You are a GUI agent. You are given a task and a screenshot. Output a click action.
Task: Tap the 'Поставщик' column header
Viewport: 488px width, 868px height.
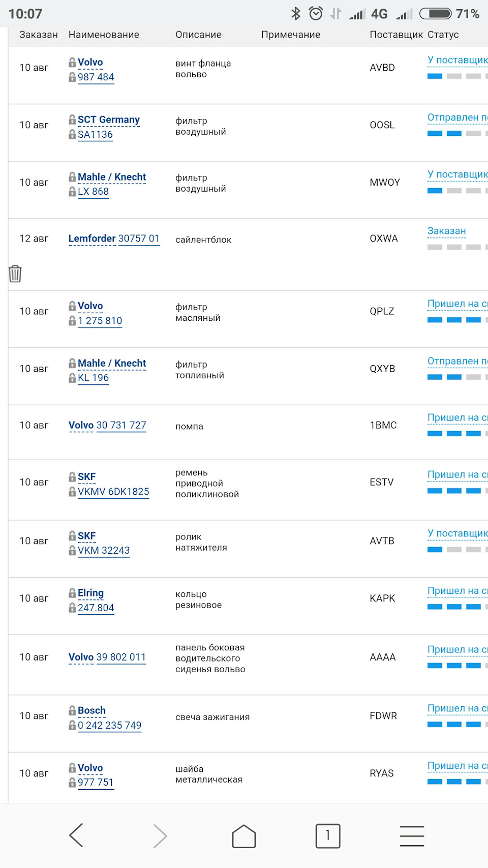click(396, 35)
